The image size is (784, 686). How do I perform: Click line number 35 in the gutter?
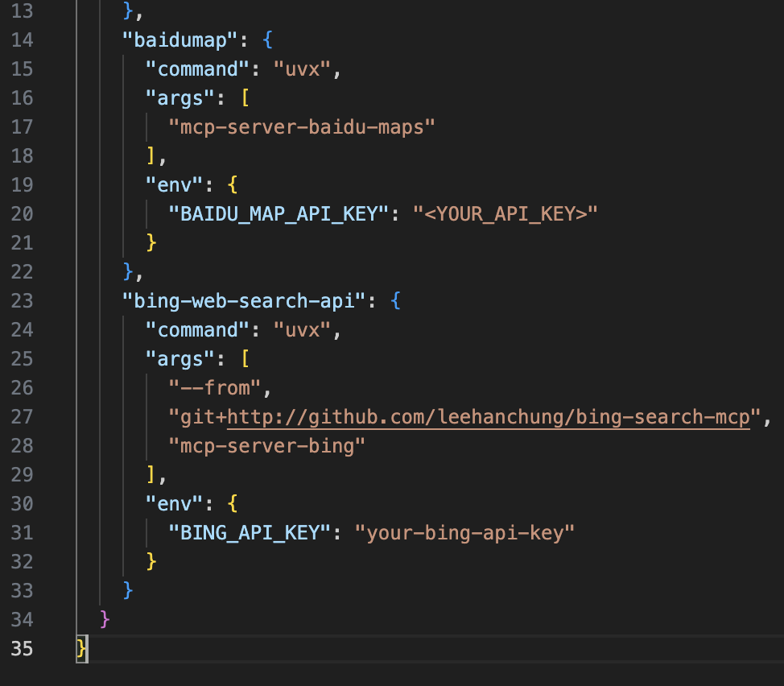click(x=22, y=649)
